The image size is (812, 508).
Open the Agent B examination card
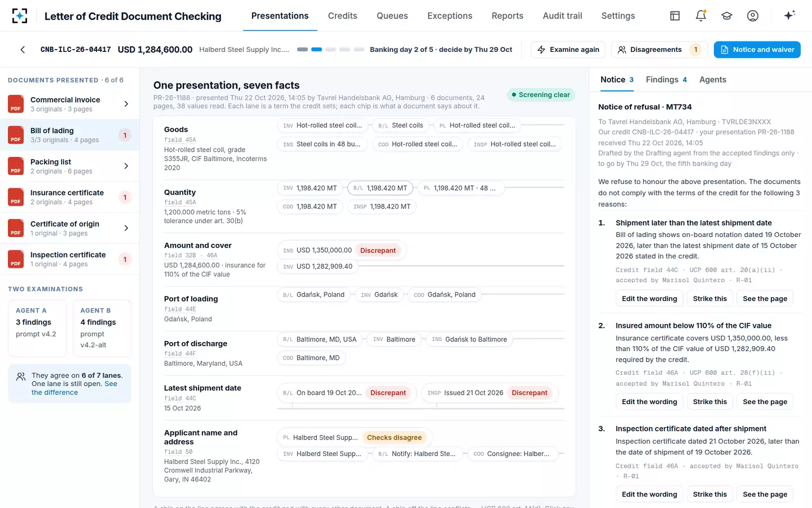tap(102, 329)
